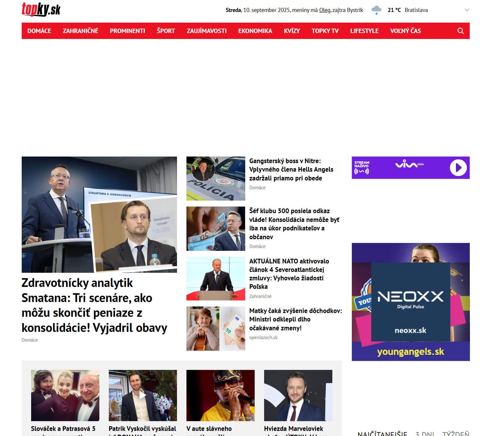Switch to the Týždeň tab

click(x=456, y=433)
